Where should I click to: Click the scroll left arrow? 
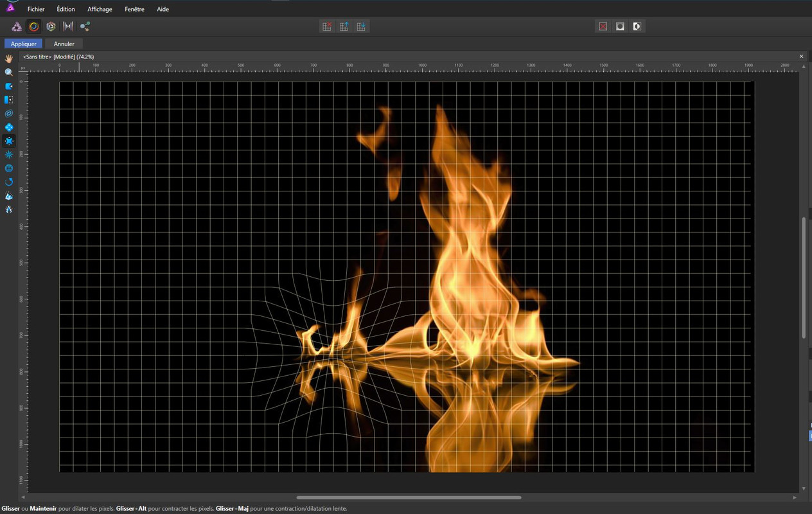pos(24,497)
